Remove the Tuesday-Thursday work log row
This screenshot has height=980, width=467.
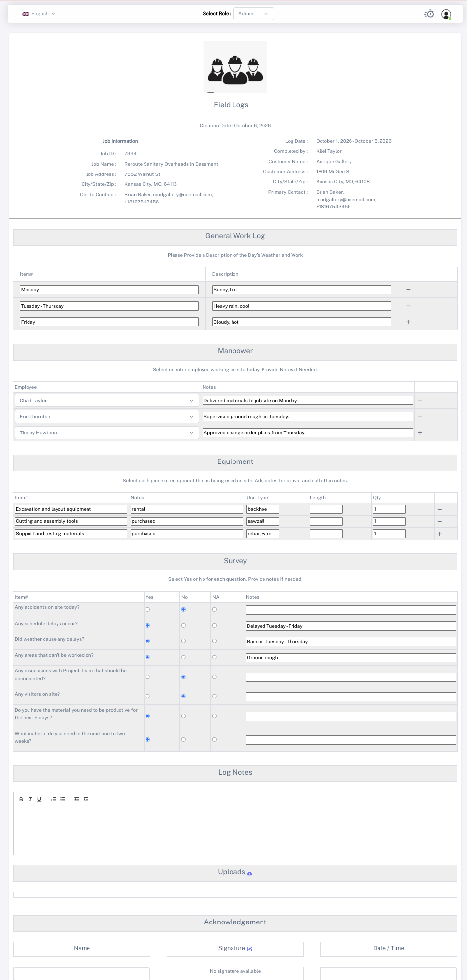click(x=409, y=306)
